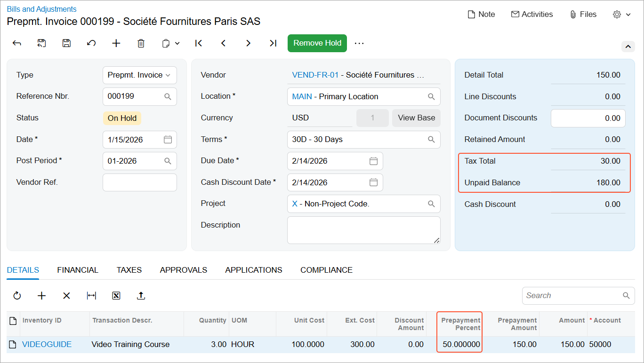
Task: Click the files icon in the grid header
Action: coord(13,321)
